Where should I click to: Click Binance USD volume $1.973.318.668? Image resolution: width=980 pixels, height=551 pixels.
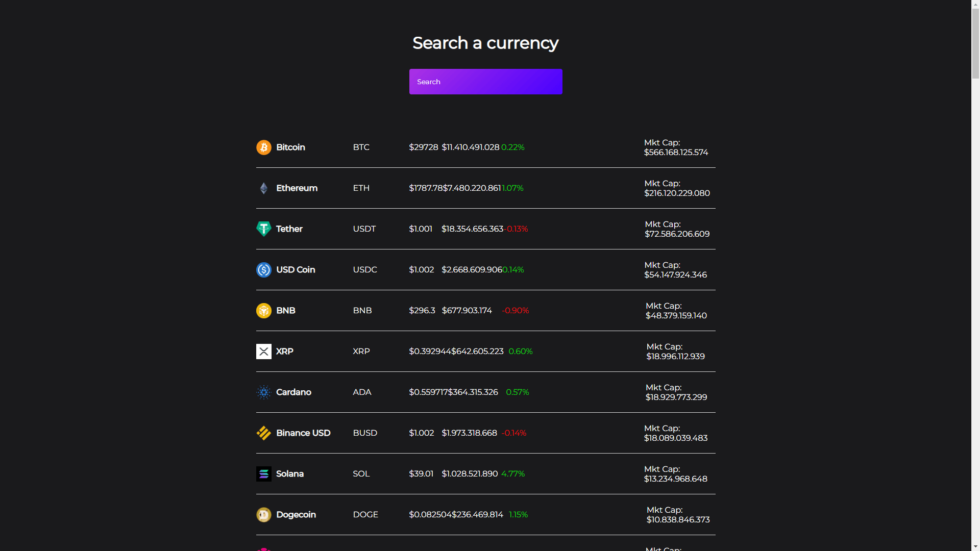[469, 433]
